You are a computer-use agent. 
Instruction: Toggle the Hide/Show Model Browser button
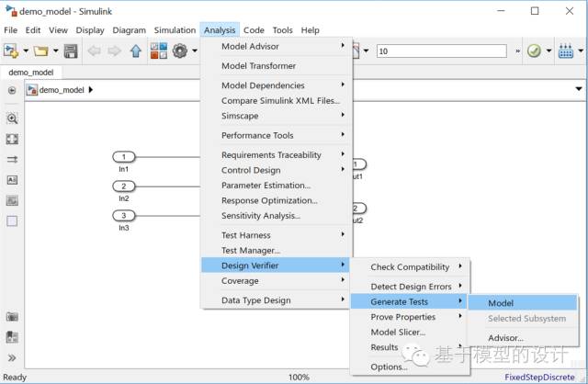point(12,91)
